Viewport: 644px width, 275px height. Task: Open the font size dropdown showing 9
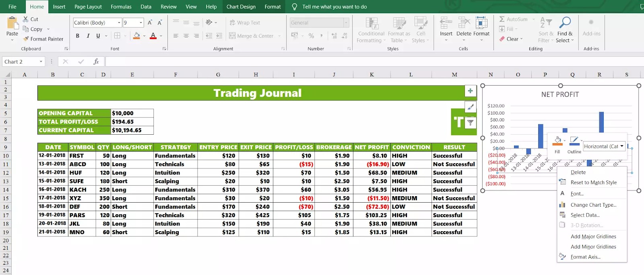pyautogui.click(x=141, y=23)
